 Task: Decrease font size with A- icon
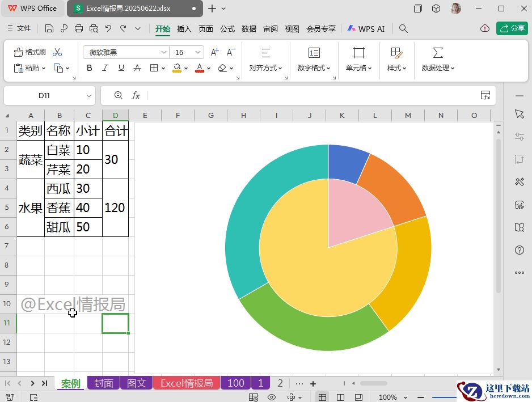(x=230, y=52)
